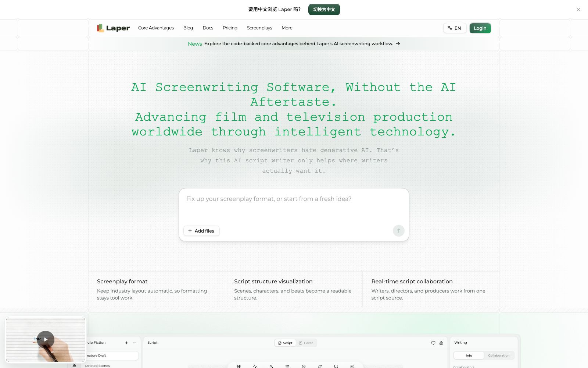Viewport: 588px width, 368px height.
Task: Open the Docs navigation link
Action: [208, 28]
